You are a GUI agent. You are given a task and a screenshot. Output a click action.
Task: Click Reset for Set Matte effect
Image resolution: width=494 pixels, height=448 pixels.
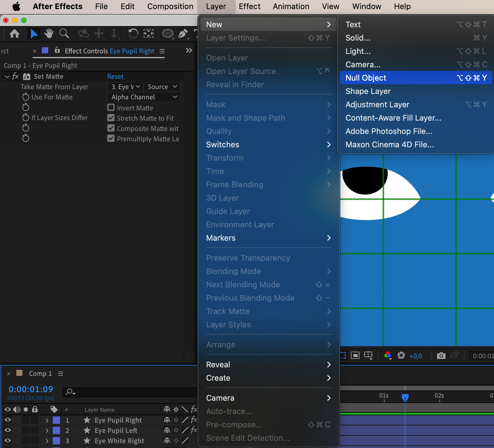[x=115, y=76]
